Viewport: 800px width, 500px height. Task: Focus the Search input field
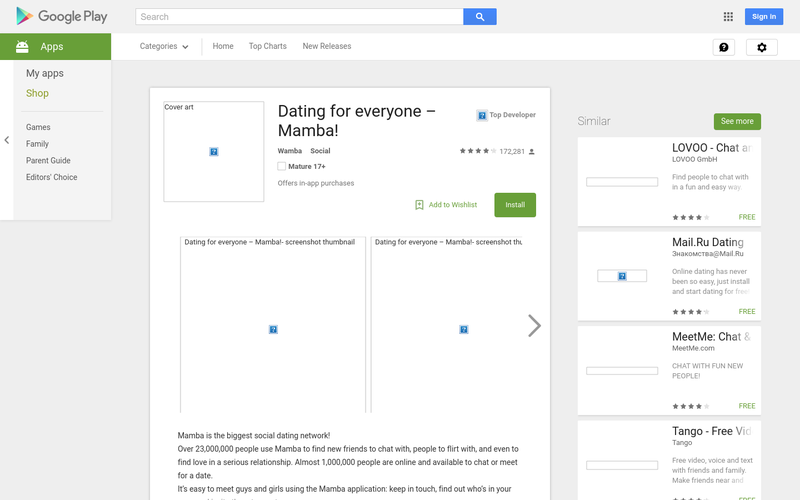coord(299,16)
